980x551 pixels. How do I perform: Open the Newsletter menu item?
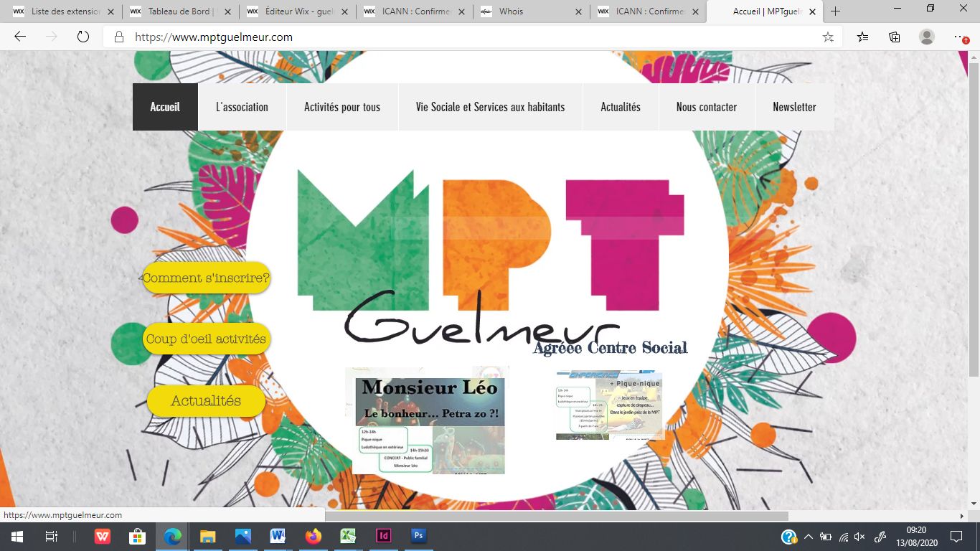[x=794, y=107]
